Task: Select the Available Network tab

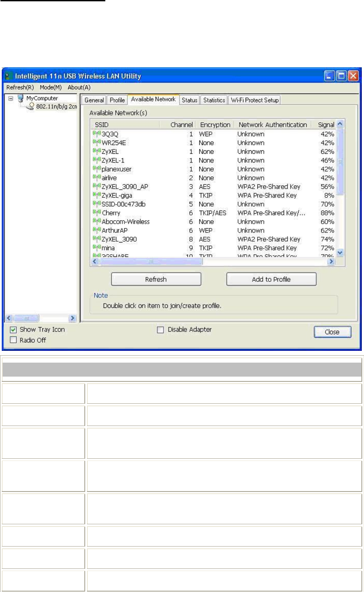Action: pos(153,100)
